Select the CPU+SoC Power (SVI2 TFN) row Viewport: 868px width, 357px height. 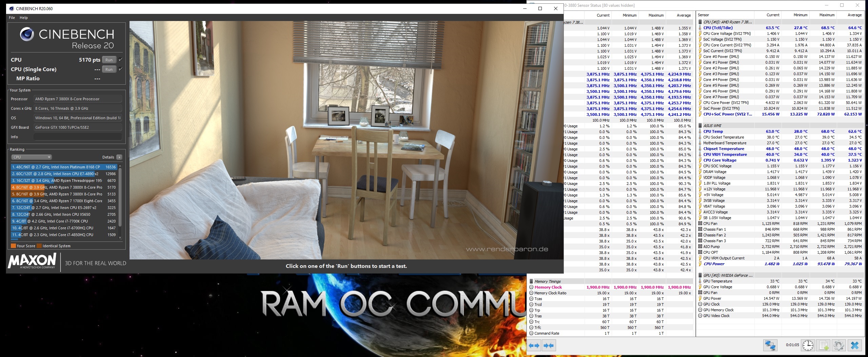click(781, 114)
